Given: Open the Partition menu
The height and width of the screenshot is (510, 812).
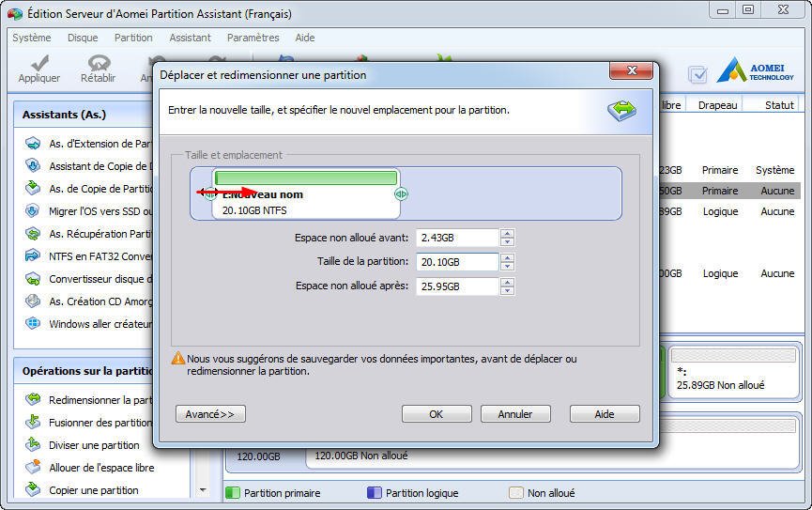Looking at the screenshot, I should tap(133, 38).
